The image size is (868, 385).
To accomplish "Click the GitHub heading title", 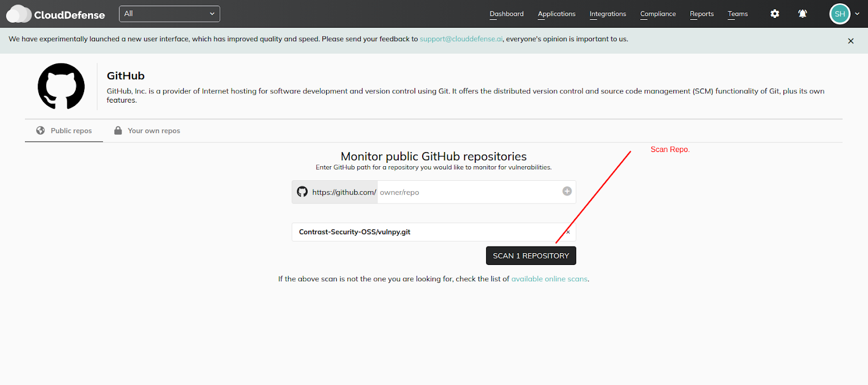I will [x=126, y=76].
